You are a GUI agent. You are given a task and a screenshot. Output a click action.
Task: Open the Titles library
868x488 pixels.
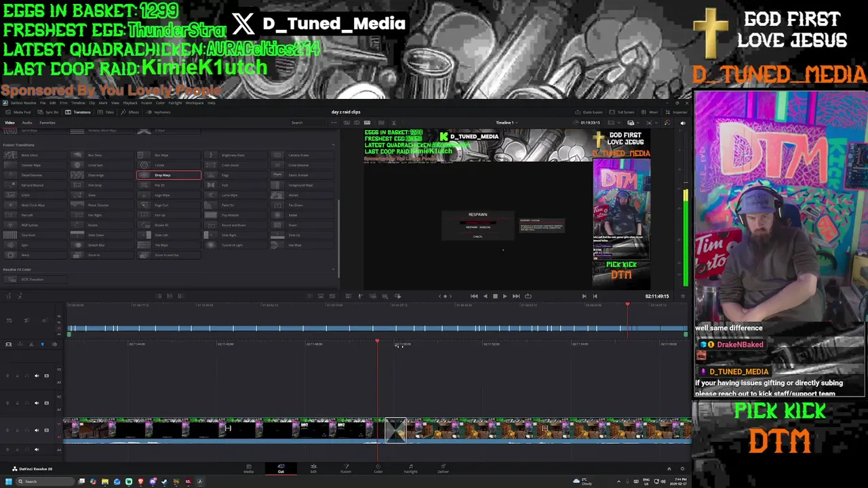point(106,112)
